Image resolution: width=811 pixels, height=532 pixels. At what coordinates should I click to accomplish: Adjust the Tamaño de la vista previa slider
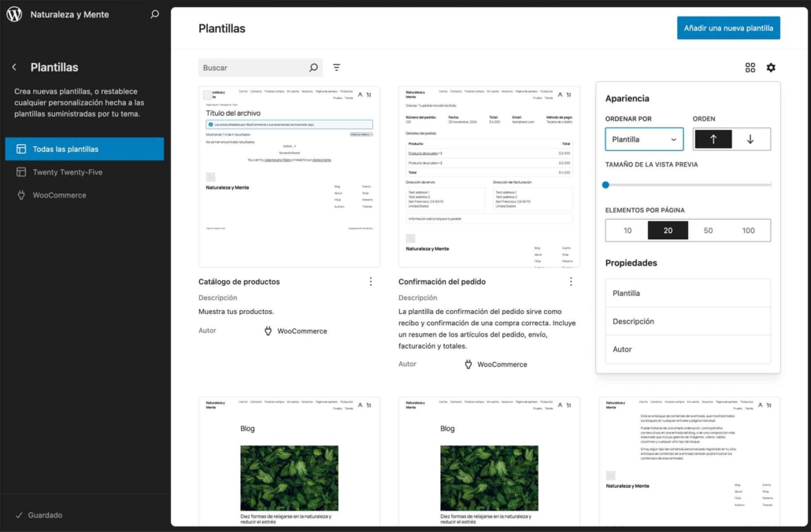coord(606,185)
